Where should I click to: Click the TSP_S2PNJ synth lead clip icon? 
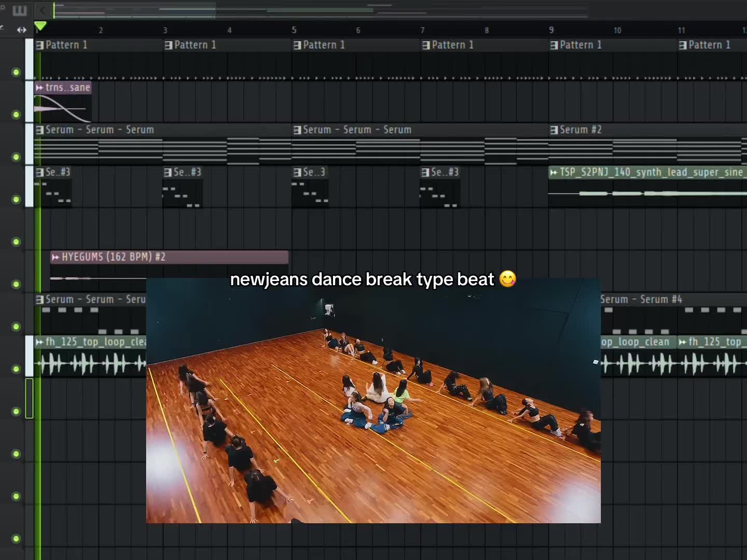pyautogui.click(x=554, y=172)
